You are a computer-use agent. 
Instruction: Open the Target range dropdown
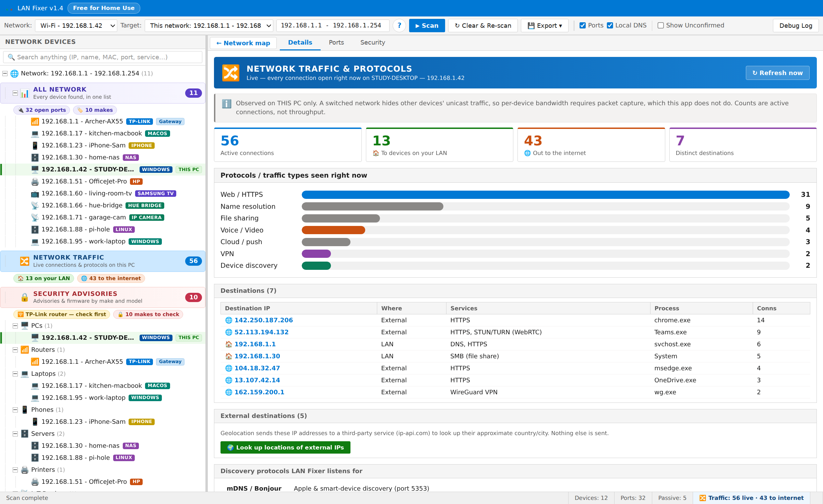(x=209, y=26)
